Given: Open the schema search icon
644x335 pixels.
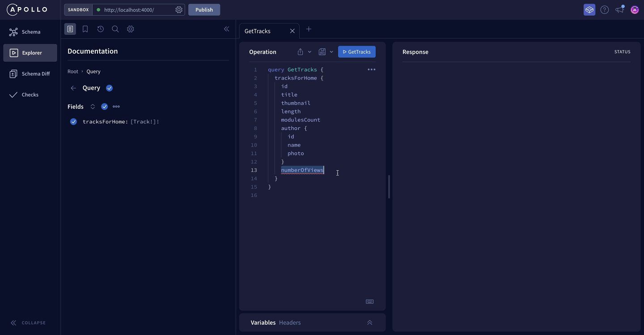Looking at the screenshot, I should click(115, 29).
